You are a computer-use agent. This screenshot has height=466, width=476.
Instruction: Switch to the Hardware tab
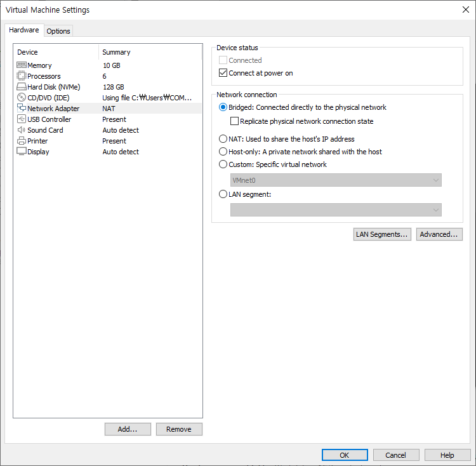pyautogui.click(x=24, y=30)
